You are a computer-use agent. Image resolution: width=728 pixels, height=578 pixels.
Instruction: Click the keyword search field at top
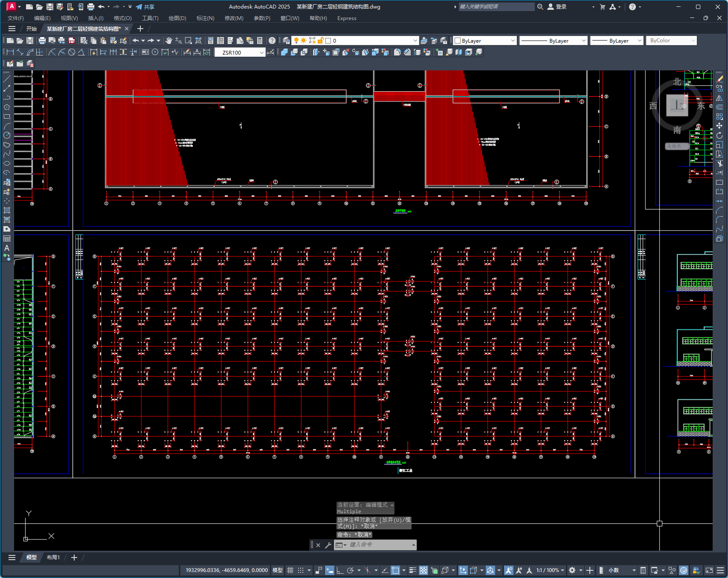(496, 7)
